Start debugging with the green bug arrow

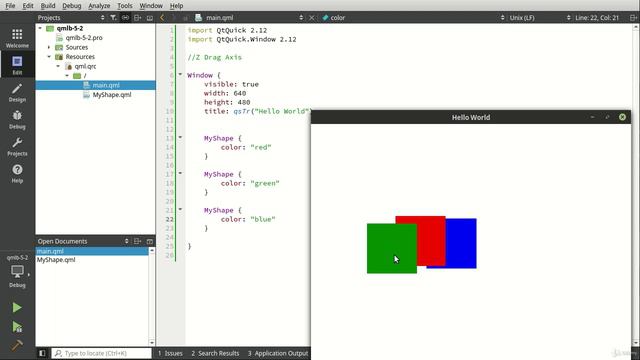17,327
